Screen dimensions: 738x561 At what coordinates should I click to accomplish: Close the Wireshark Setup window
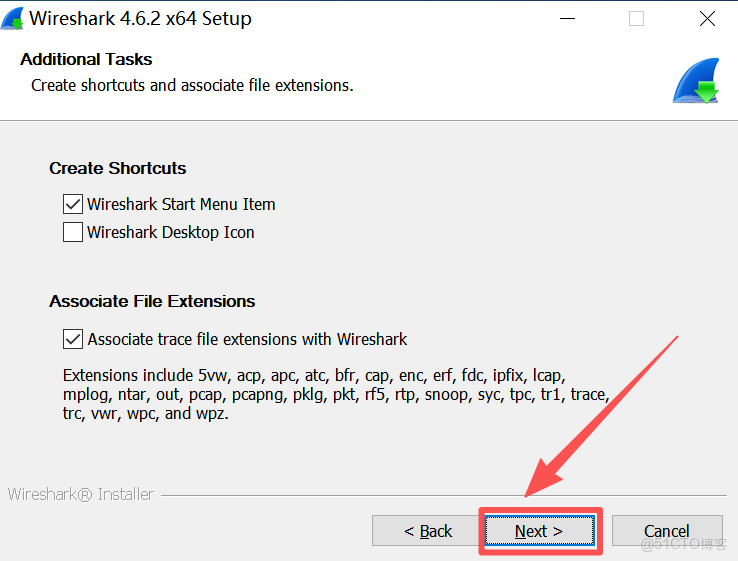pyautogui.click(x=707, y=19)
